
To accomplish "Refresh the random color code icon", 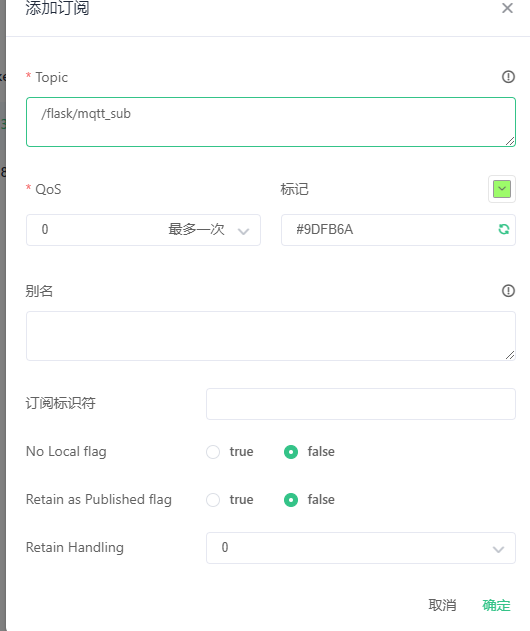I will click(x=503, y=229).
